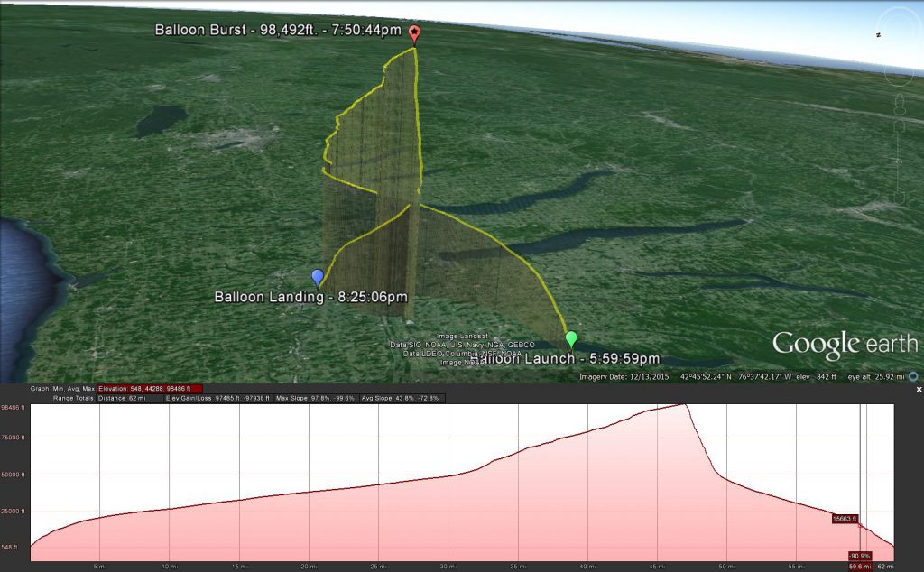Click the elevation peak on the profile graph
This screenshot has width=924, height=572.
685,405
